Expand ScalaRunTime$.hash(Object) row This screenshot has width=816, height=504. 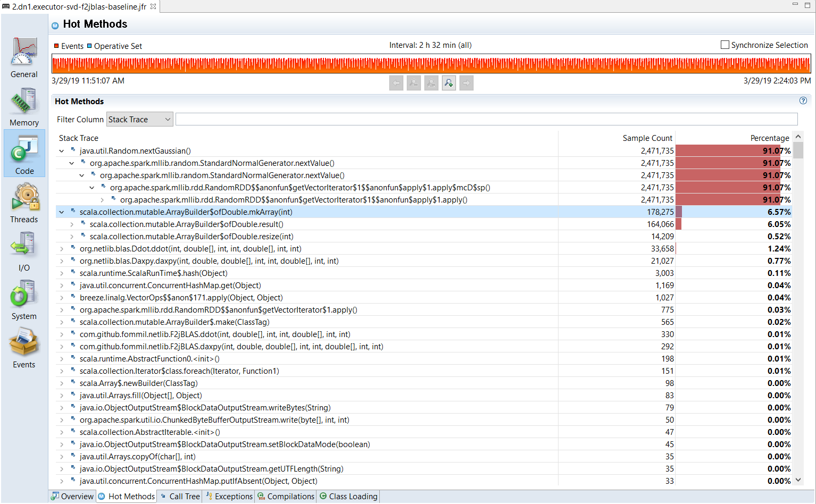tap(62, 273)
